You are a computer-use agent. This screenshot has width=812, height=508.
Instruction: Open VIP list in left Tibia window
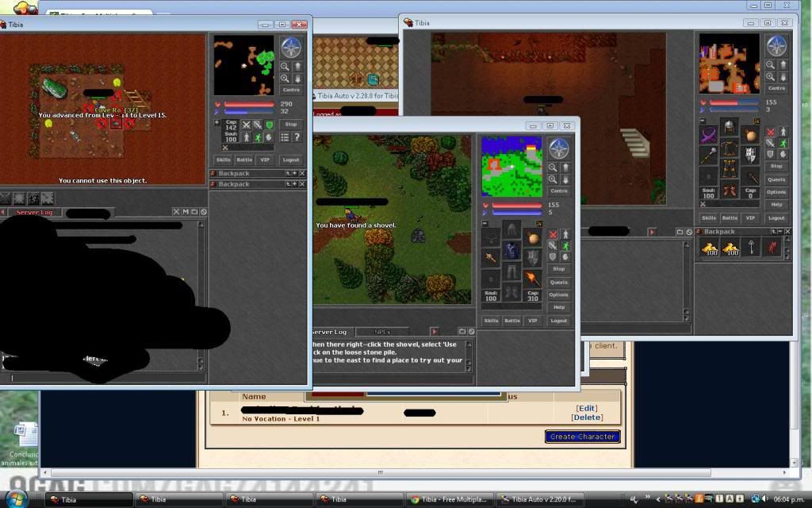[x=265, y=160]
